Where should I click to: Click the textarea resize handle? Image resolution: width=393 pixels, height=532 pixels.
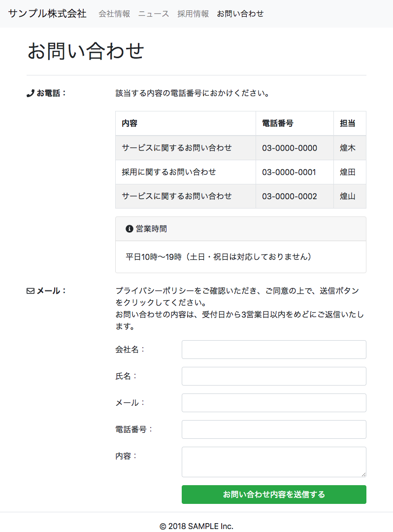coord(363,474)
